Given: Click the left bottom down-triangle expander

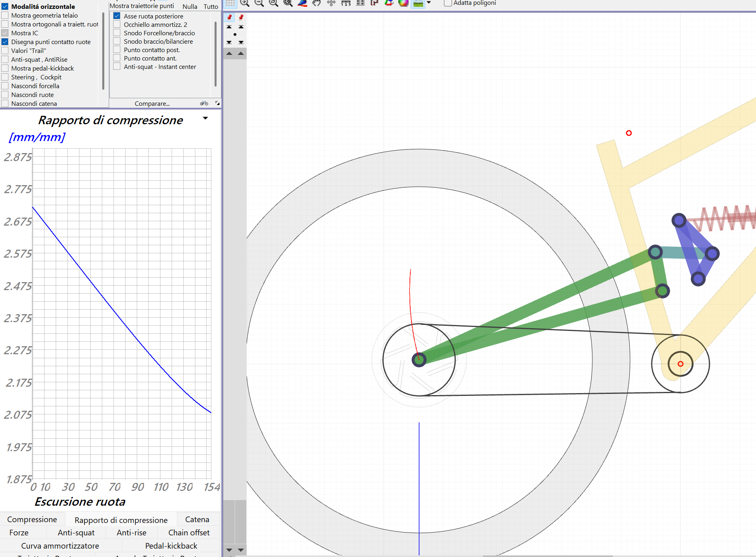Looking at the screenshot, I should coord(229,550).
